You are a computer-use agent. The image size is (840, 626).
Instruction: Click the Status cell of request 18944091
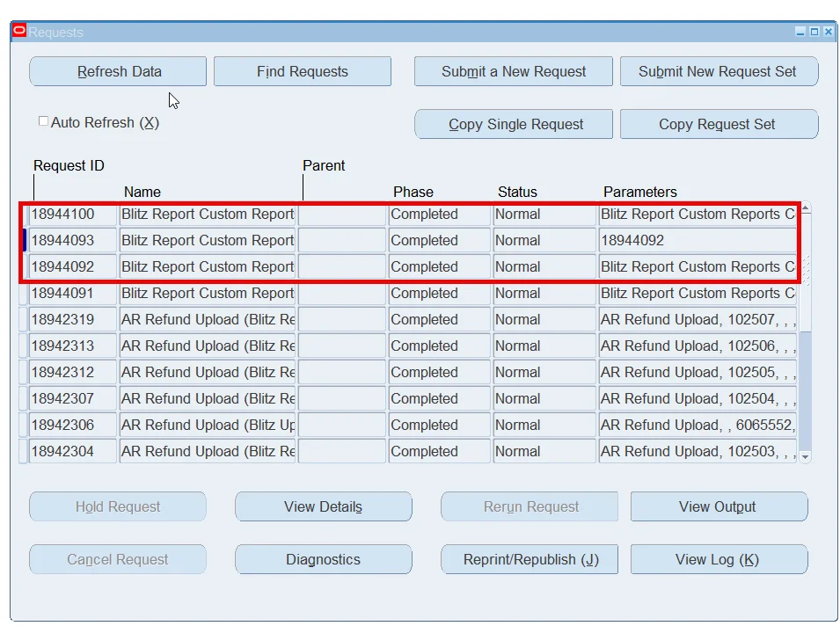544,293
